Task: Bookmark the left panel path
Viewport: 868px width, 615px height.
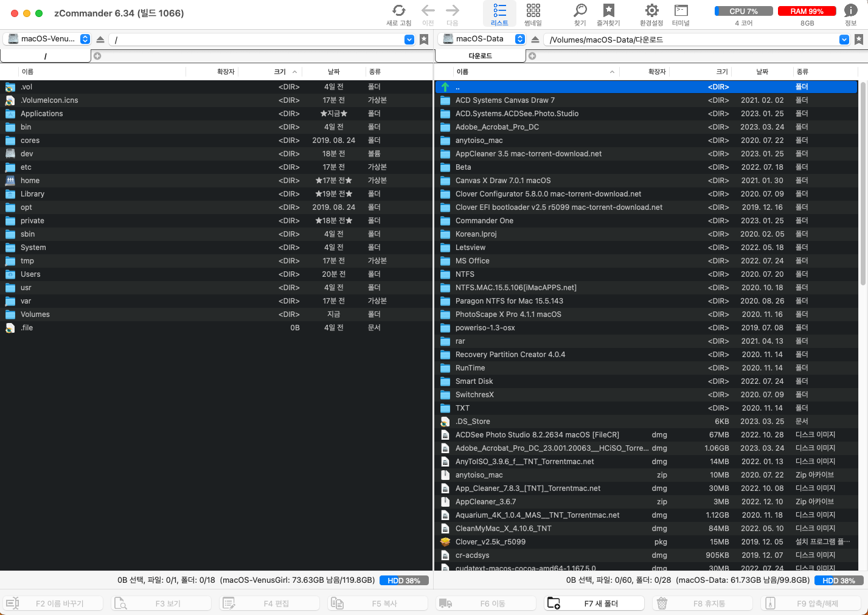Action: tap(424, 40)
